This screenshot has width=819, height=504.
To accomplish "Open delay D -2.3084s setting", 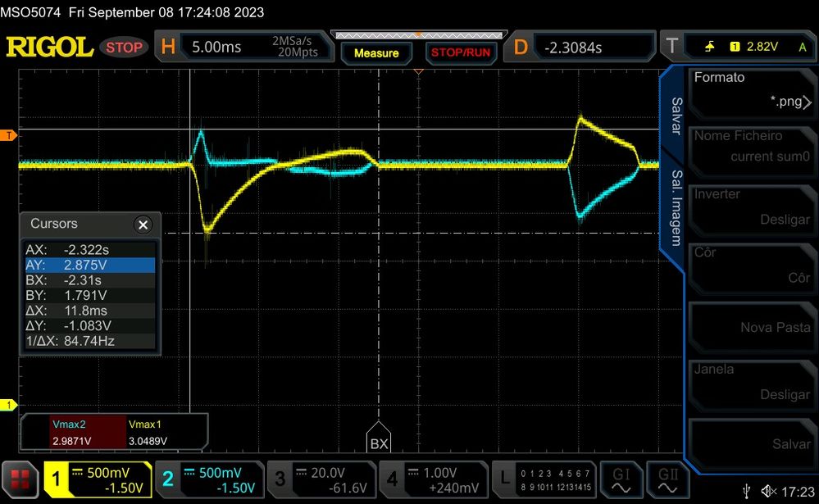I will (580, 47).
